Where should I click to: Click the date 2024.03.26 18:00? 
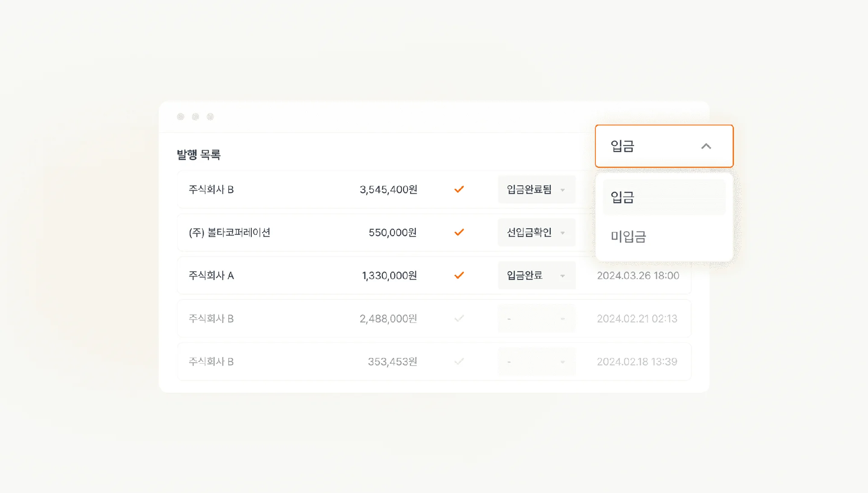tap(638, 275)
